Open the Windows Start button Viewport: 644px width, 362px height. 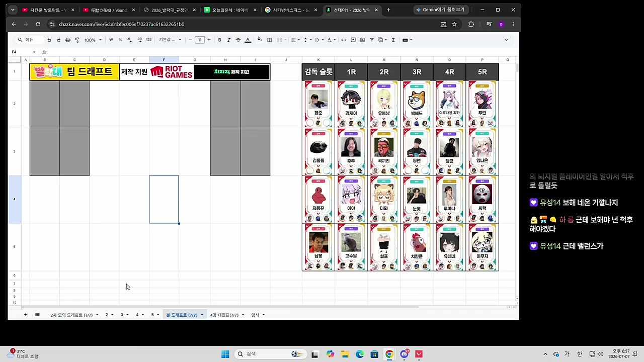[225, 354]
